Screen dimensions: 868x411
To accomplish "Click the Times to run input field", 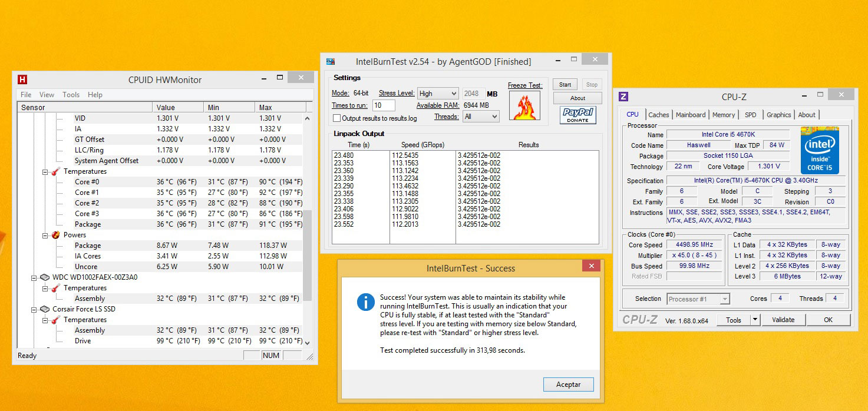I will tap(384, 105).
